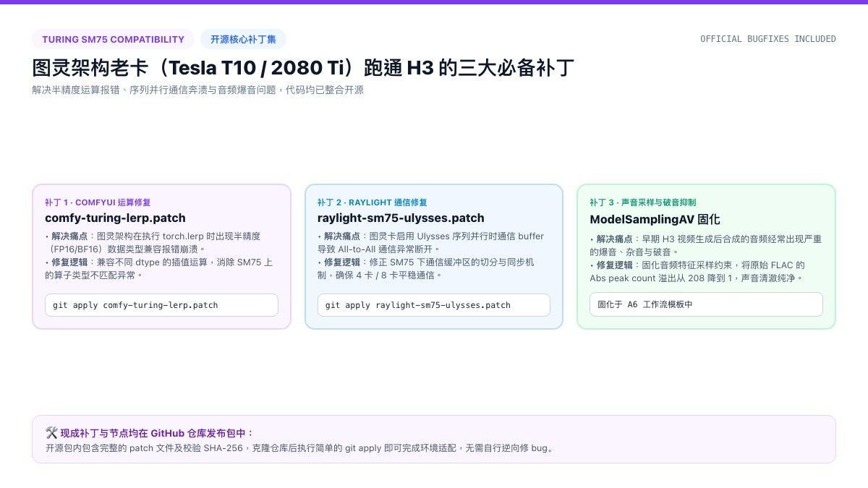
Task: Click 解决痛点 in the ModelSamplingAV 固化 card
Action: (615, 239)
